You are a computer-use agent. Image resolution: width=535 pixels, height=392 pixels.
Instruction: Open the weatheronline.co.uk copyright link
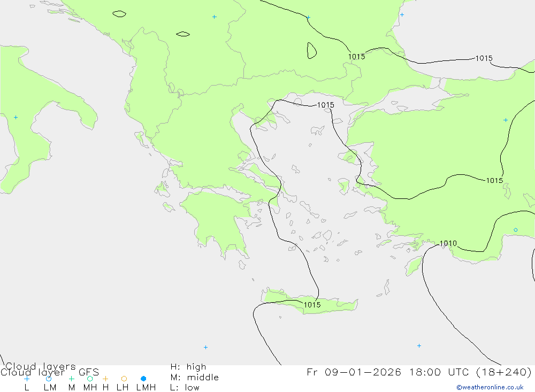click(490, 387)
